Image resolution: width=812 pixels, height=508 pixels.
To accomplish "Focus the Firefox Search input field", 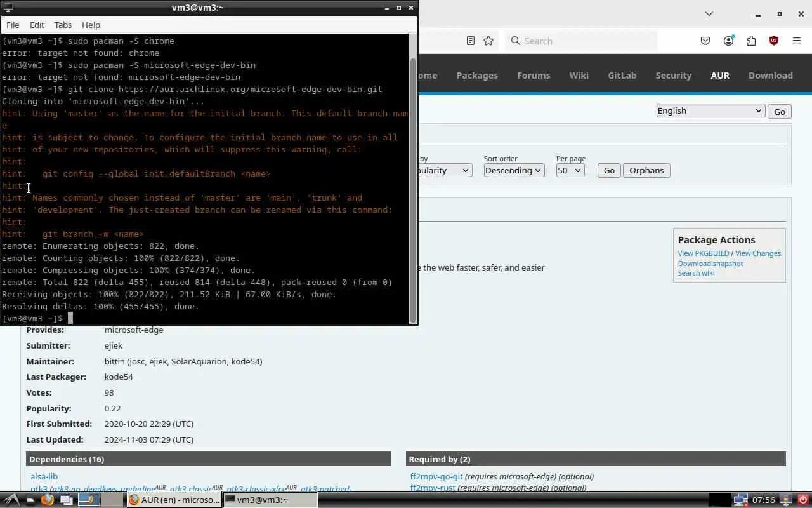I will pos(581,41).
